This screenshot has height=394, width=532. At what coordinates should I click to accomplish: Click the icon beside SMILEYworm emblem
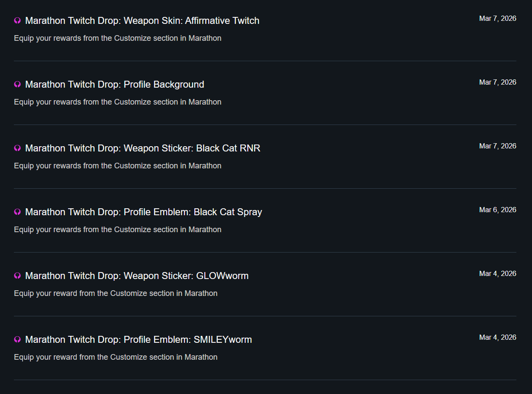pos(17,339)
